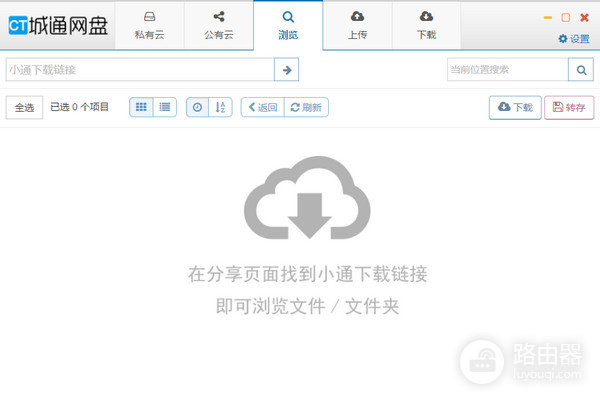The height and width of the screenshot is (402, 600).
Task: Click the 当前位置搜索 search field
Action: 508,70
